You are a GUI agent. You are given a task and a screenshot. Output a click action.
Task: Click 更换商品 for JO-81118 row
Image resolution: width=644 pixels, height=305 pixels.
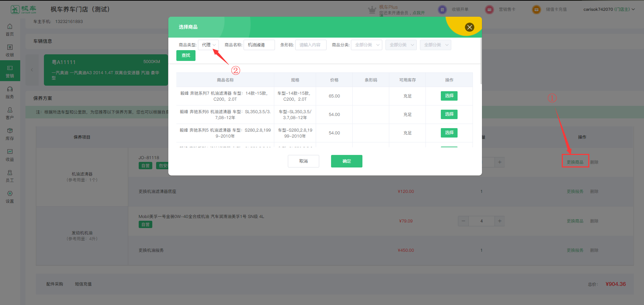point(575,162)
